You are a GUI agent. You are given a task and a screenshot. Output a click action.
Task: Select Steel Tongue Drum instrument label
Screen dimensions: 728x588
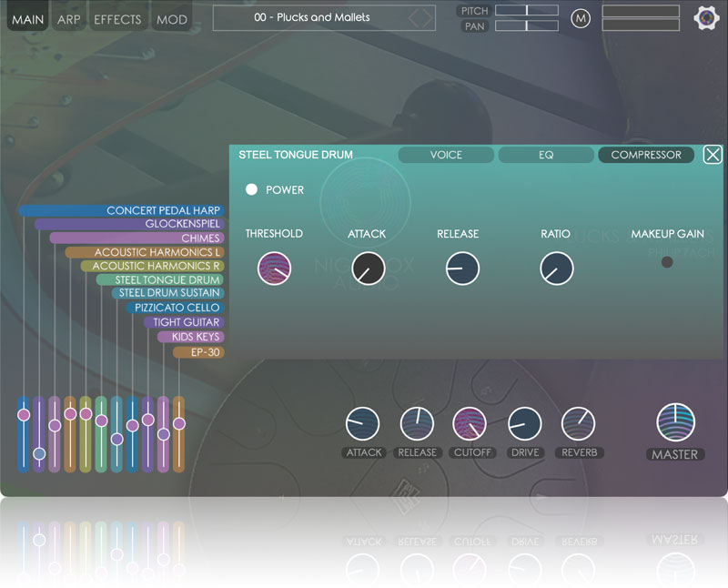click(160, 279)
